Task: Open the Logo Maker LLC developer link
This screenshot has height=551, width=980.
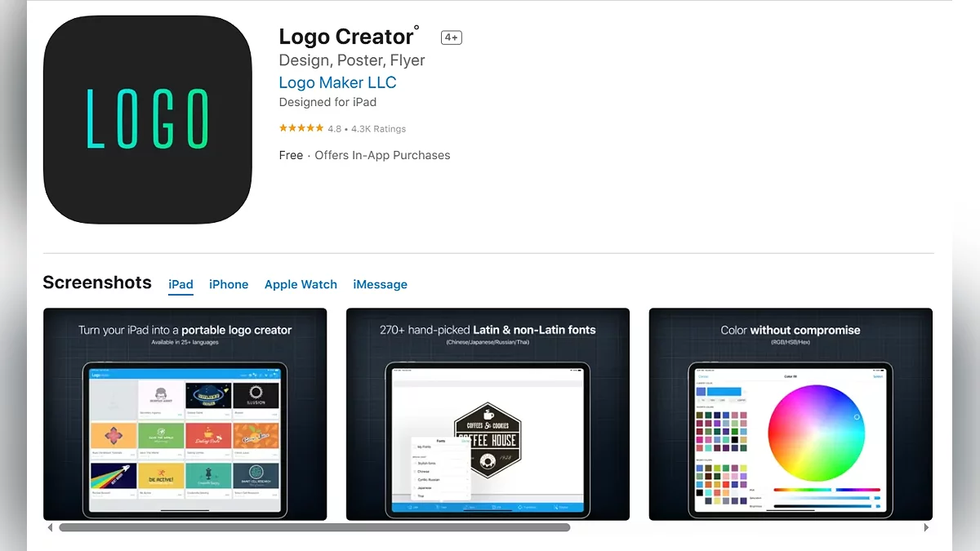Action: pyautogui.click(x=337, y=82)
